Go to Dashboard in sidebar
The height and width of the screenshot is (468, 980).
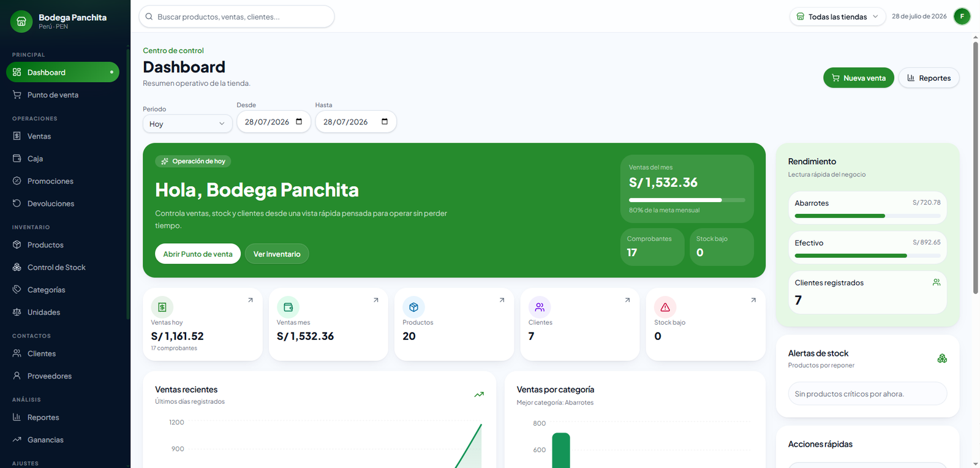(62, 72)
